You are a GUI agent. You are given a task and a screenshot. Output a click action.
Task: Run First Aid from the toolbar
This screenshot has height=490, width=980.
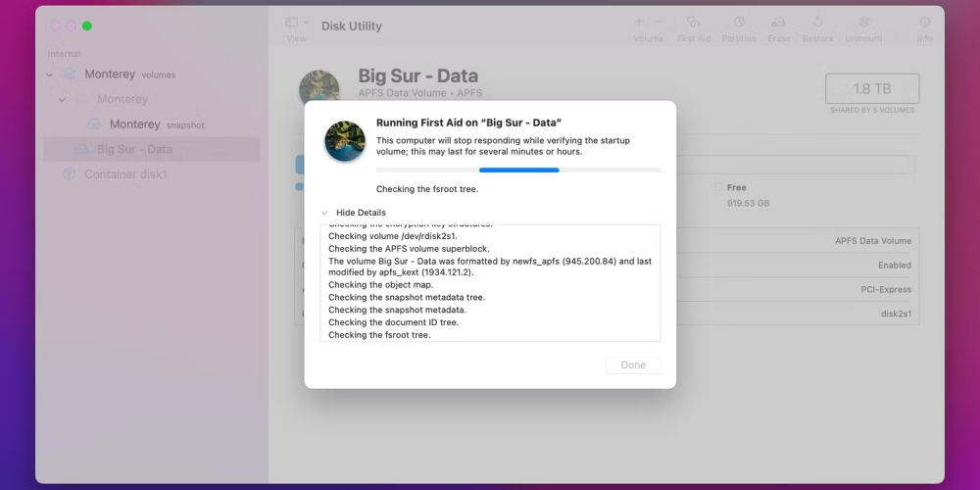693,22
